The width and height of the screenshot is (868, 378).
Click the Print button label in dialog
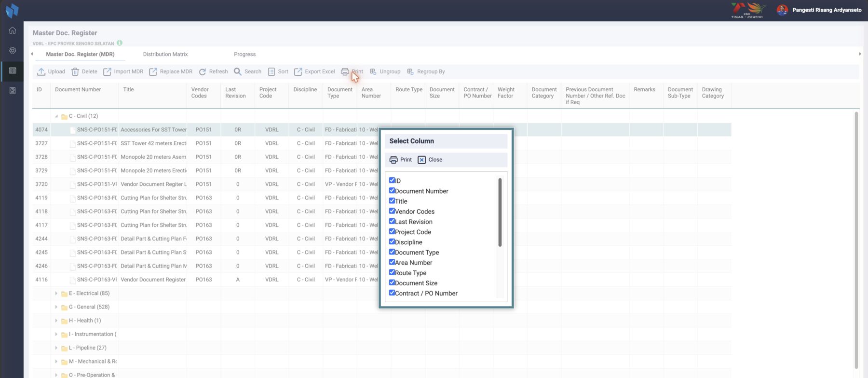[x=406, y=160]
